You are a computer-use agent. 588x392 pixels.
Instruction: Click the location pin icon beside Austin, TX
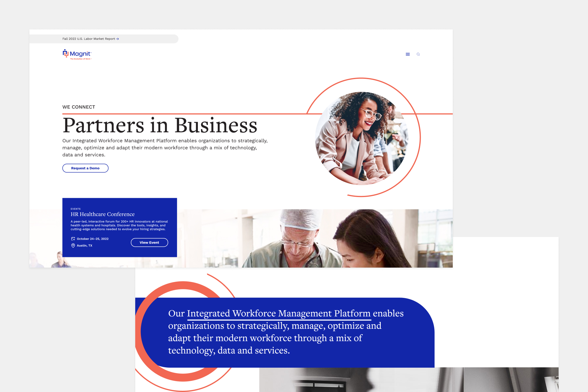tap(73, 245)
